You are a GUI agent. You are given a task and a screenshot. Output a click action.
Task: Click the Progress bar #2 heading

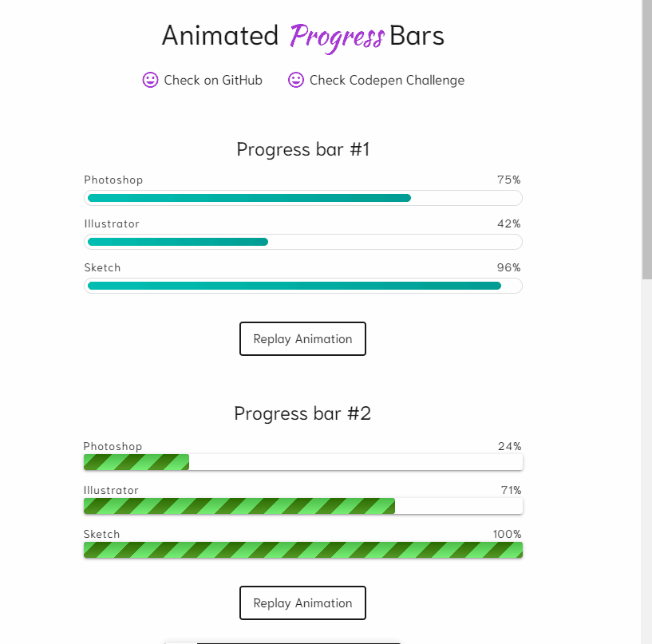(x=302, y=413)
